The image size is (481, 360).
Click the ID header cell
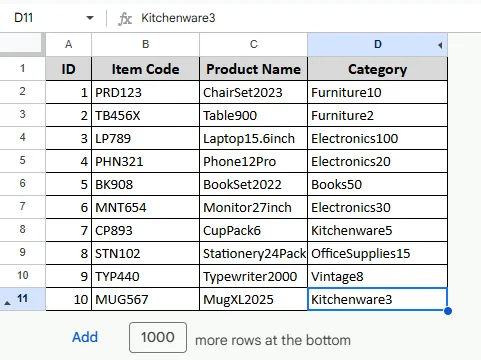click(69, 69)
